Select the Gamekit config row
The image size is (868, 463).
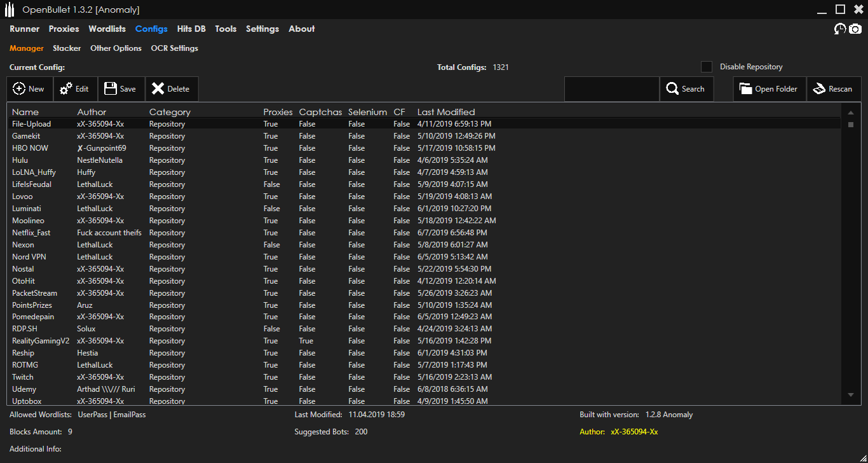(425, 136)
